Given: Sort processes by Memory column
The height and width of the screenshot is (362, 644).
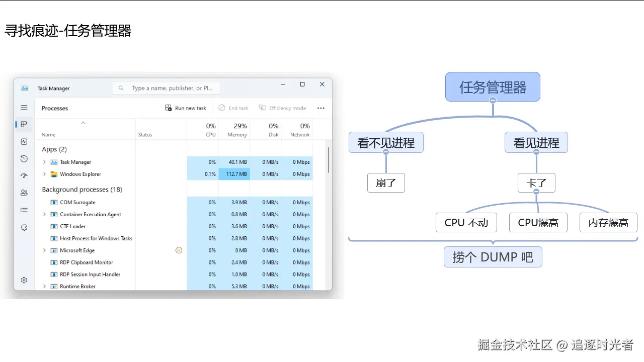Looking at the screenshot, I should point(234,130).
